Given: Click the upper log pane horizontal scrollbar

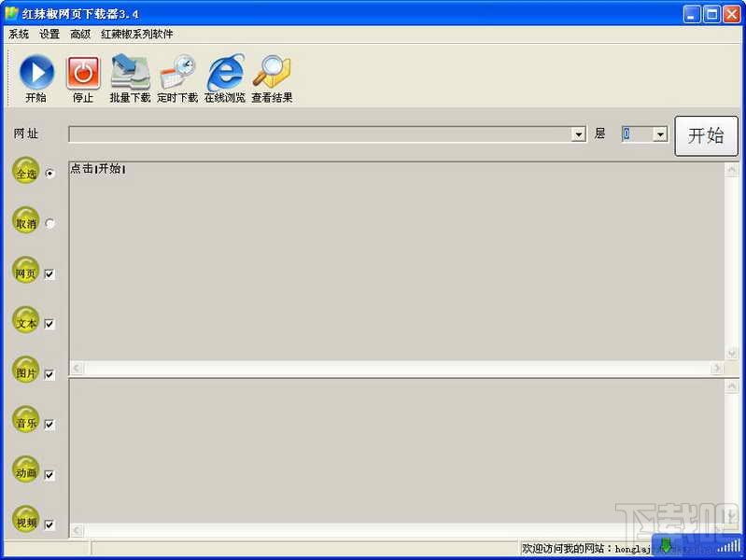Looking at the screenshot, I should click(397, 369).
